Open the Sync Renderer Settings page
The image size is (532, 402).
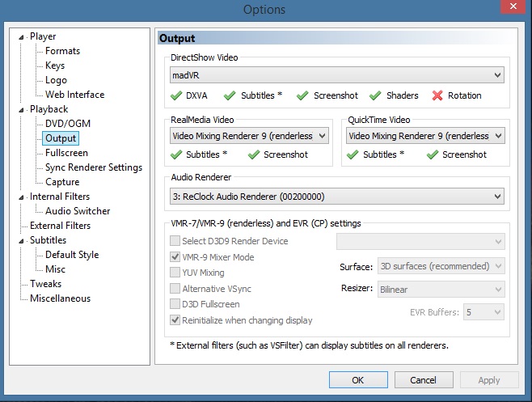(94, 167)
